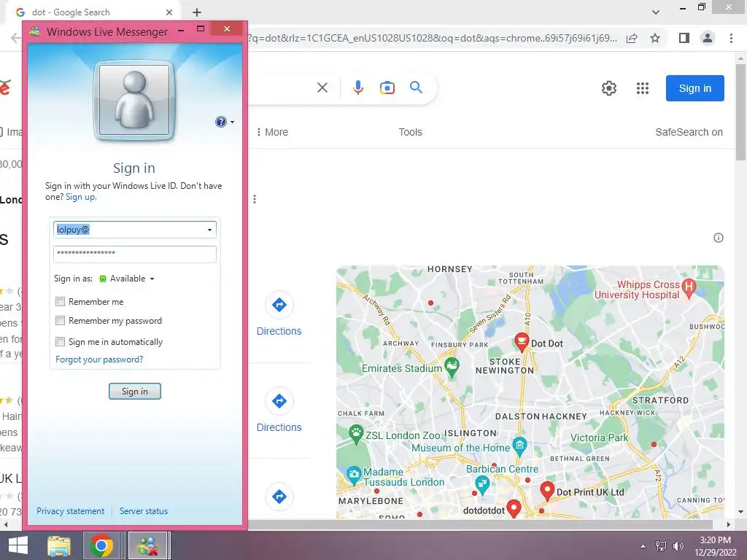Click the Chrome back arrow
Image resolution: width=747 pixels, height=560 pixels.
pos(16,38)
